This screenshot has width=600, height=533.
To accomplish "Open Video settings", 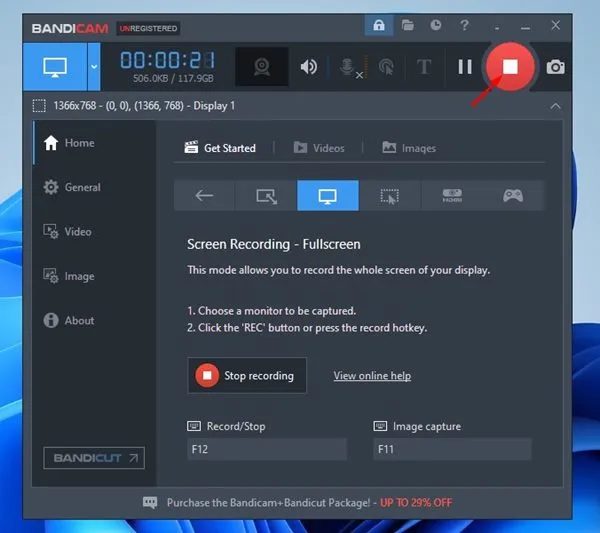I will (x=67, y=231).
